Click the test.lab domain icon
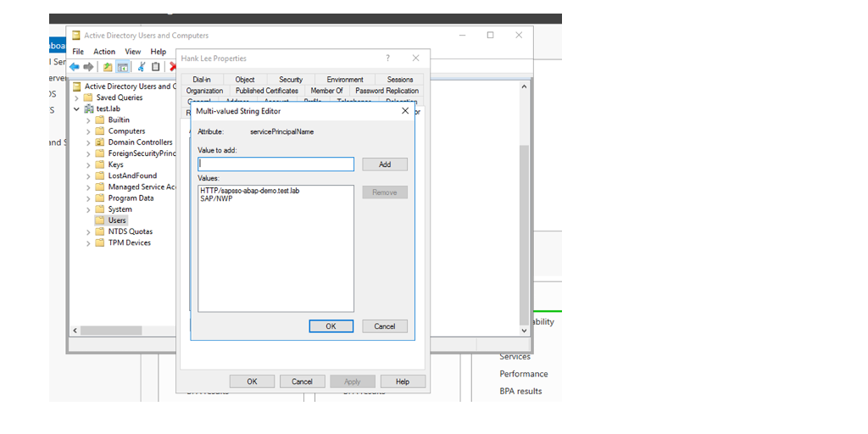The height and width of the screenshot is (434, 868). (x=90, y=108)
